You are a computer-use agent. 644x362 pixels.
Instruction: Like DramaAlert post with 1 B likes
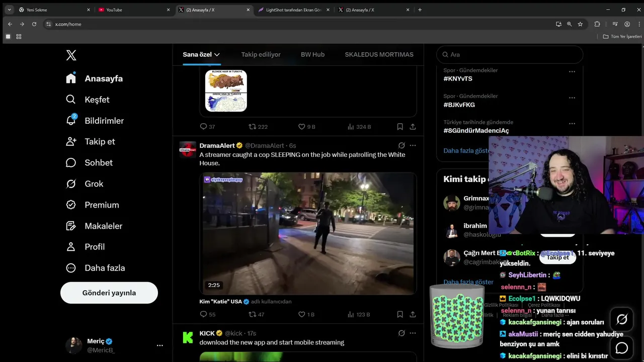(306, 314)
